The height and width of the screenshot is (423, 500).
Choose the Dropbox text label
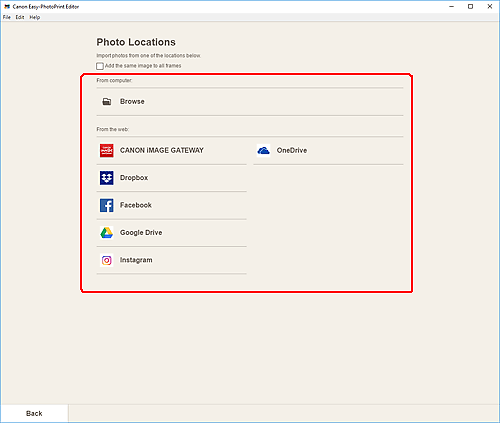tap(134, 178)
